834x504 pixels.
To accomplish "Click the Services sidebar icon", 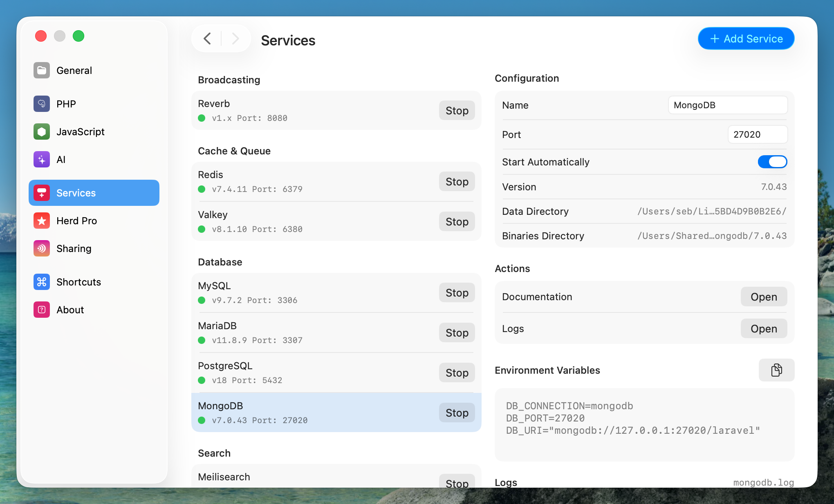I will 42,193.
